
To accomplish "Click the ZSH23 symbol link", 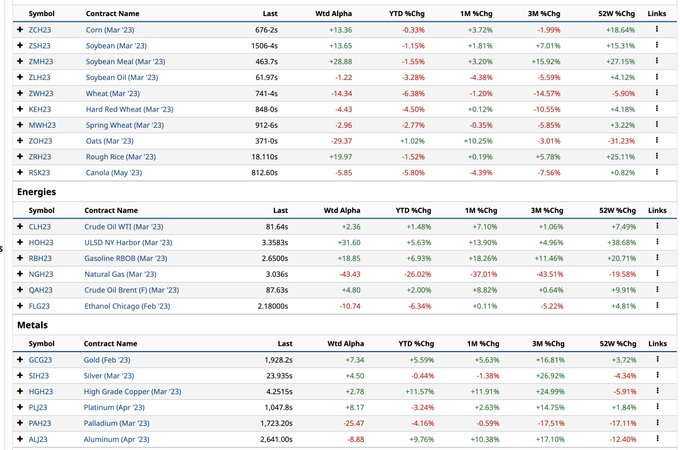I will coord(41,46).
